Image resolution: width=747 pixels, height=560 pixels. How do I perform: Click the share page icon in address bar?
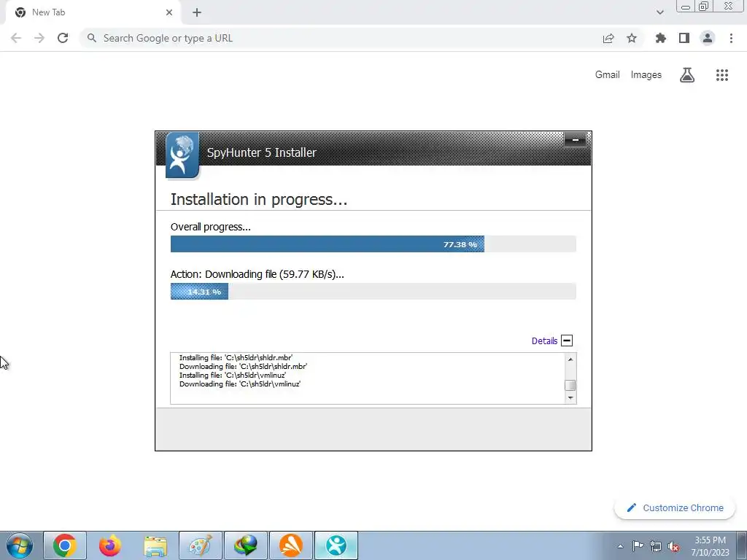coord(608,38)
